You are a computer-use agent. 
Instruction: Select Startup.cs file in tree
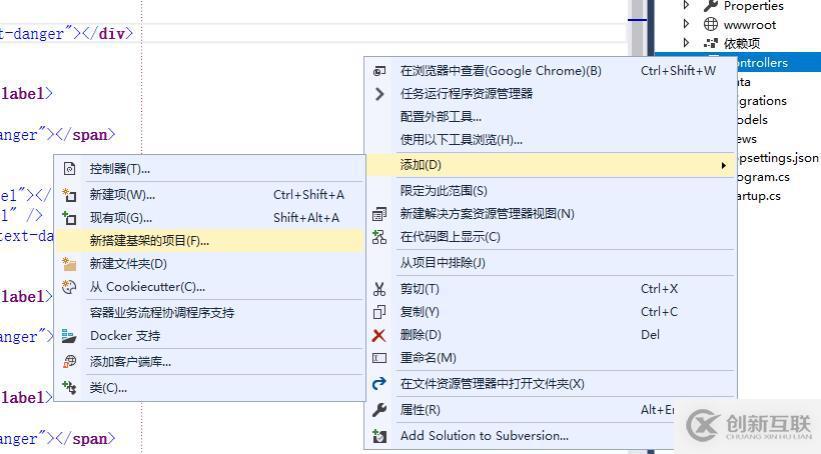click(759, 196)
